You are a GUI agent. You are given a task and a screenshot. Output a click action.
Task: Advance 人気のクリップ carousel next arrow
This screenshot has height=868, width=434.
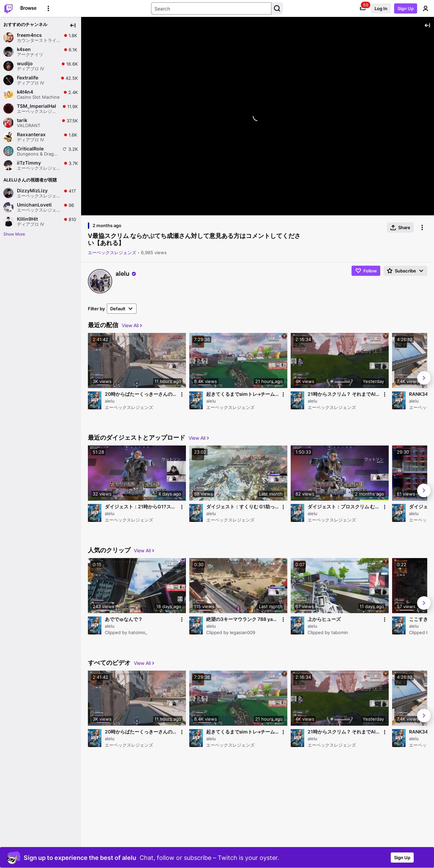tap(424, 603)
